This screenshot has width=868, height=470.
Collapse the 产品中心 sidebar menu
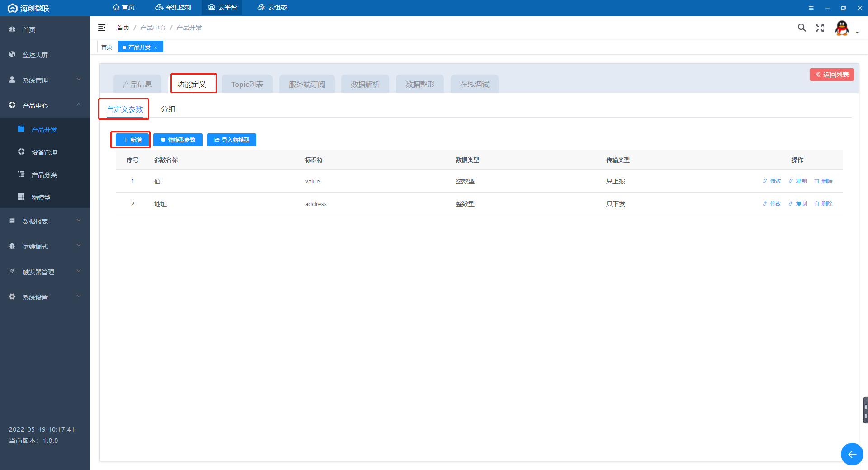(45, 105)
